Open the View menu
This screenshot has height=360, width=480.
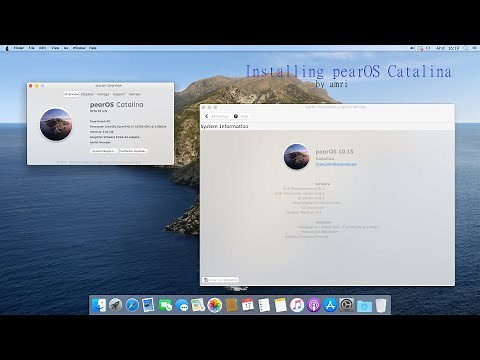(55, 48)
